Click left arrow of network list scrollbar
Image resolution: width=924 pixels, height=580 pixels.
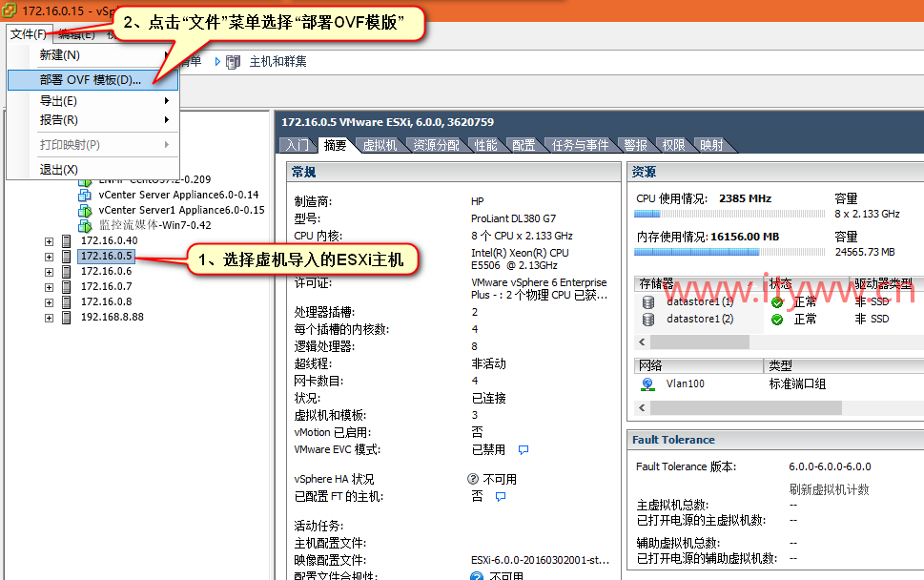click(642, 408)
